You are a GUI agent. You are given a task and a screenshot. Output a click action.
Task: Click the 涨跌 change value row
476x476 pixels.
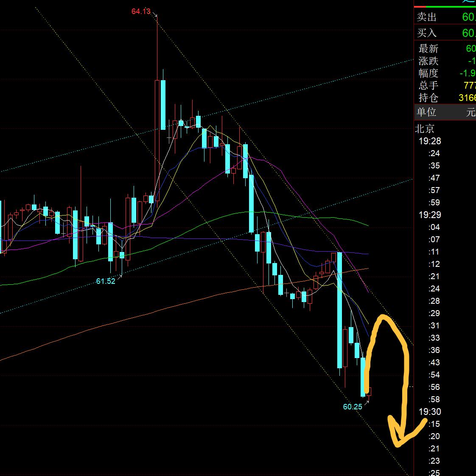[445, 61]
